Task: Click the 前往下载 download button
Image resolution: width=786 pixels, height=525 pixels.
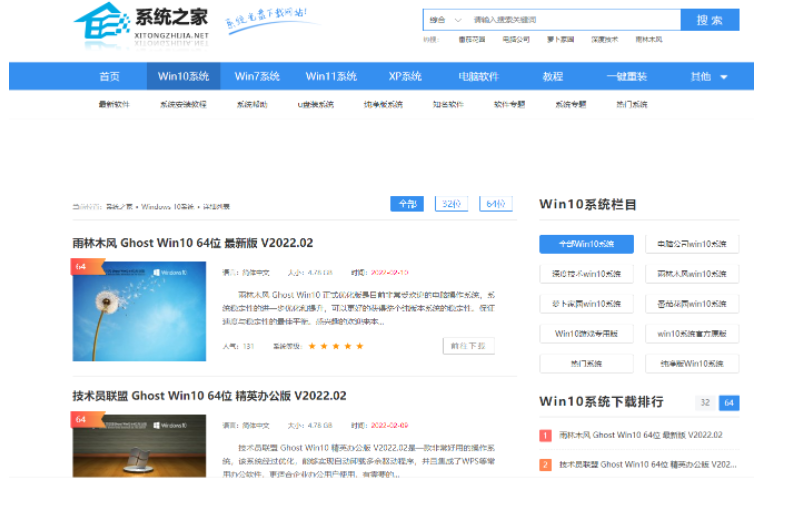Action: click(x=468, y=346)
